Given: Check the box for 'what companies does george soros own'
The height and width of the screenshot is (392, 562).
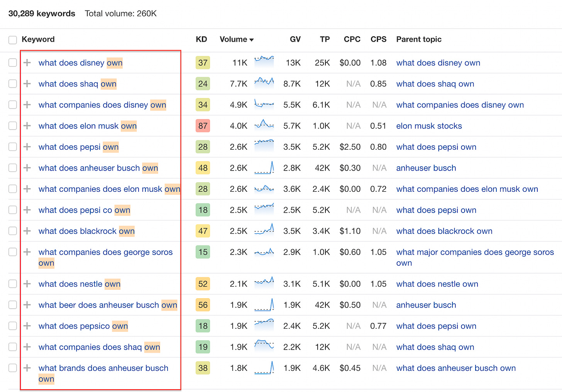Looking at the screenshot, I should click(13, 252).
